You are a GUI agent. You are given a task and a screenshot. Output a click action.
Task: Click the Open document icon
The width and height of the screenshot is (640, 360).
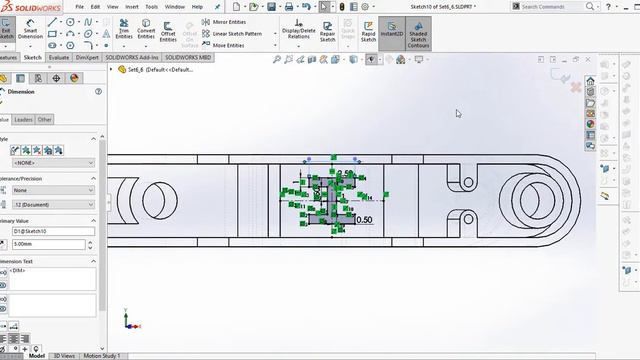click(253, 7)
